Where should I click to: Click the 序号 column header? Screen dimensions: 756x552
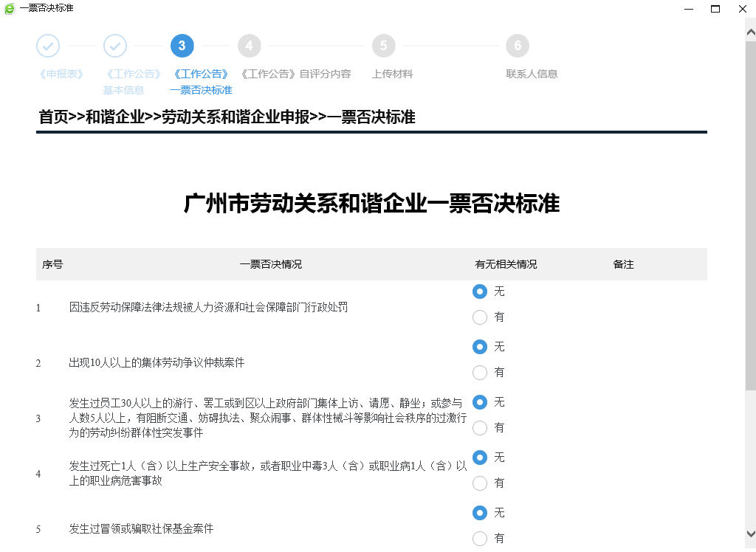(x=52, y=264)
